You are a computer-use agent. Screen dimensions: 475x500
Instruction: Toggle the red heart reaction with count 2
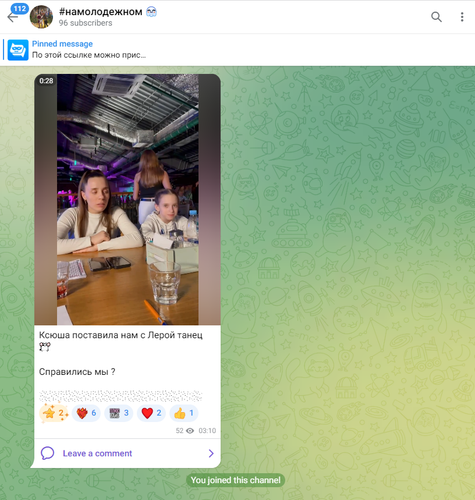[151, 413]
